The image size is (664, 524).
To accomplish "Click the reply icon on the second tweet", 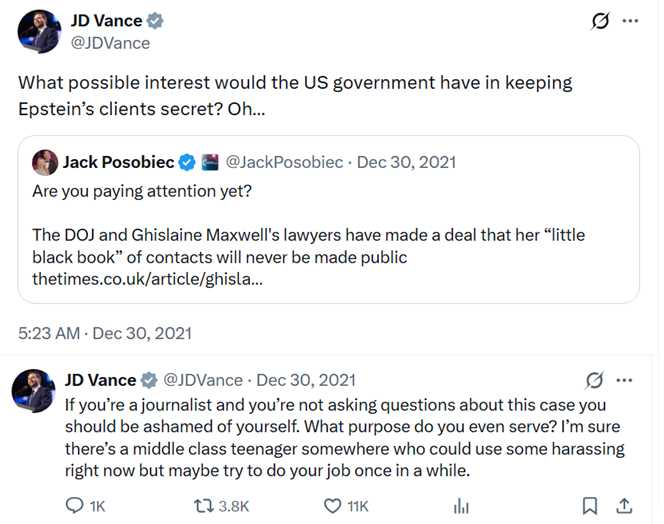I will coord(75,506).
